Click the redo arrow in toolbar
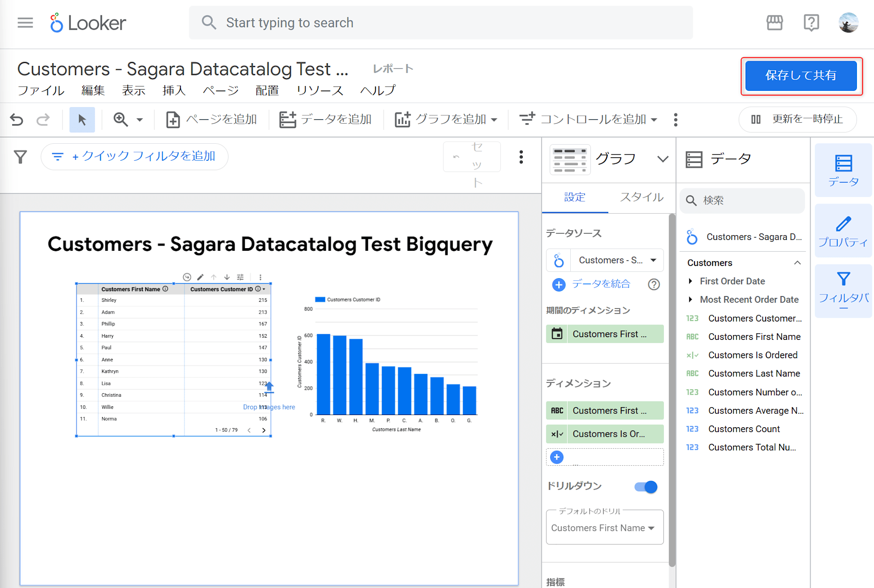Screen dimensions: 874x588 (x=43, y=119)
